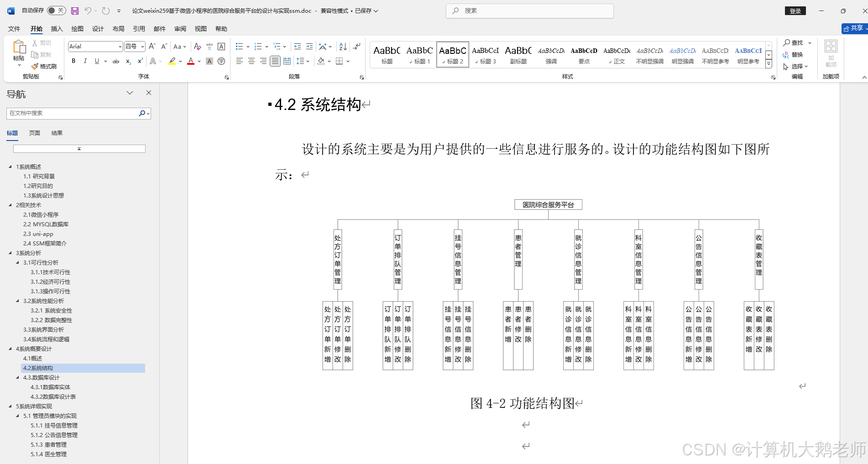Go to 2.2 MYSQL数据库 heading
Viewport: 868px width, 464px height.
click(x=46, y=224)
